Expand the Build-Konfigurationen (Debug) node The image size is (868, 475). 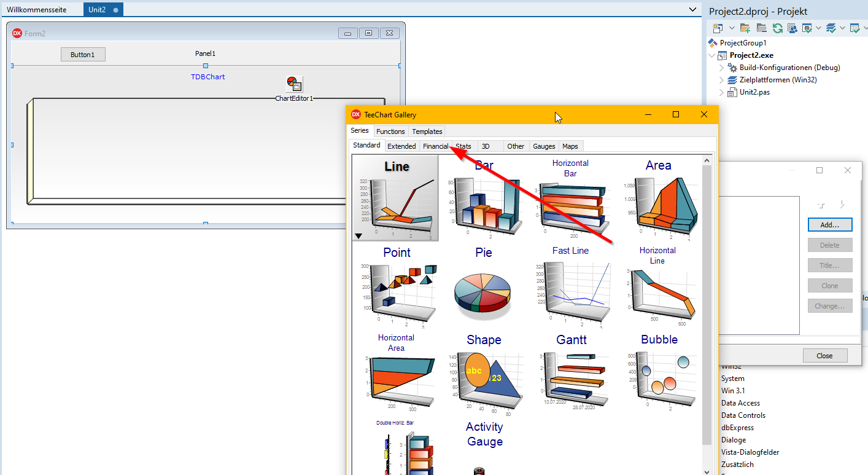pos(722,68)
